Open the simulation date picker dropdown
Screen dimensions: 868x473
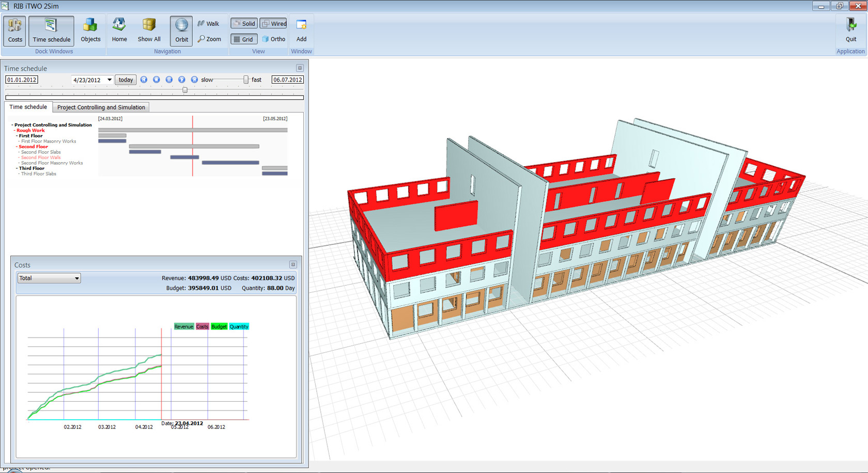pyautogui.click(x=110, y=80)
